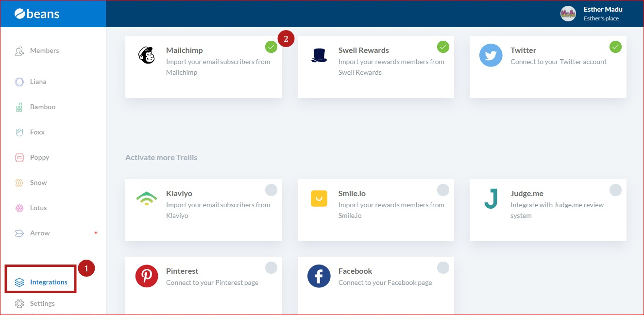Viewport: 644px width, 315px height.
Task: Go to Foxx in sidebar
Action: pos(37,132)
